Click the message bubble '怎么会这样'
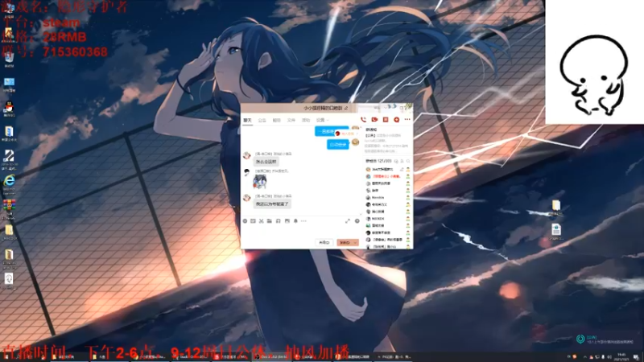Viewport: 644px width, 362px height. pos(266,162)
